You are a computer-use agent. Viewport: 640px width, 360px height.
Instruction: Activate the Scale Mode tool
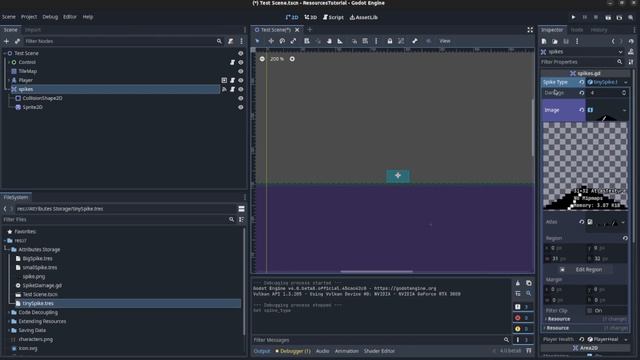tap(293, 41)
